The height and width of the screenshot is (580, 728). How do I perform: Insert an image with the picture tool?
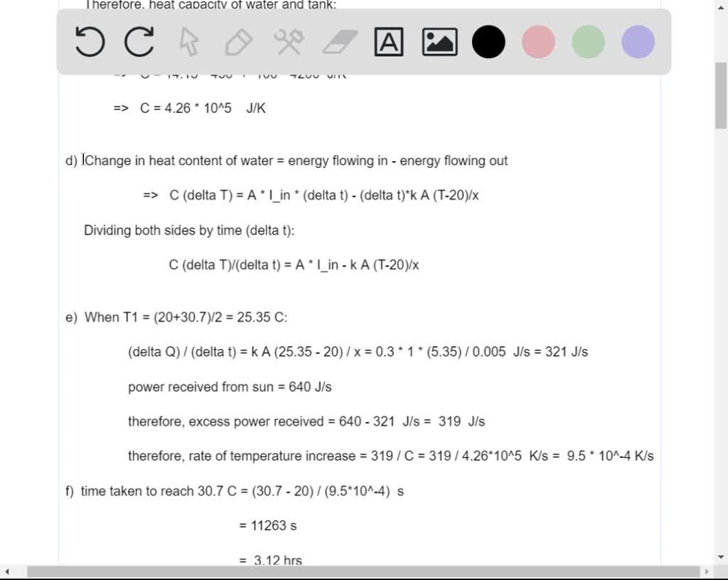click(439, 42)
